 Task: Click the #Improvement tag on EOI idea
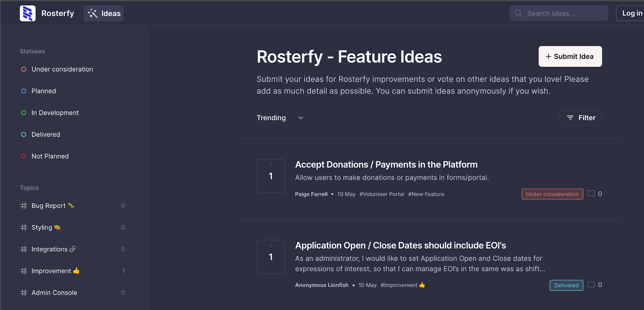click(x=403, y=285)
